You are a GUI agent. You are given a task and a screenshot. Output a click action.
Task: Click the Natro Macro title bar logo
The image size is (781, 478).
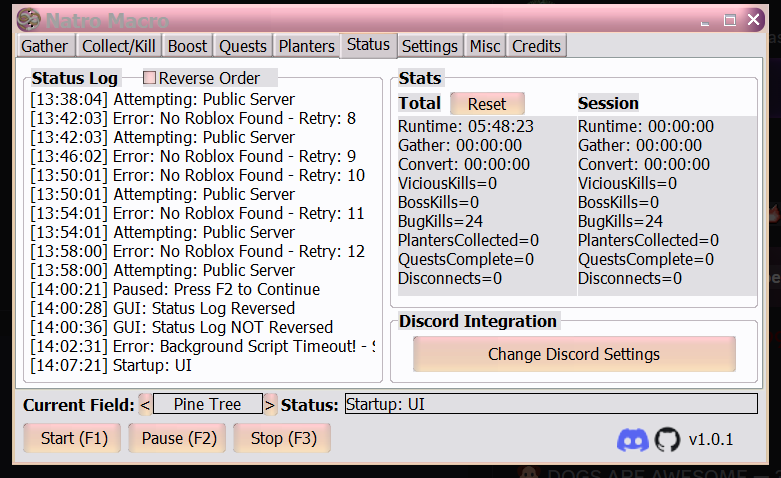(29, 20)
